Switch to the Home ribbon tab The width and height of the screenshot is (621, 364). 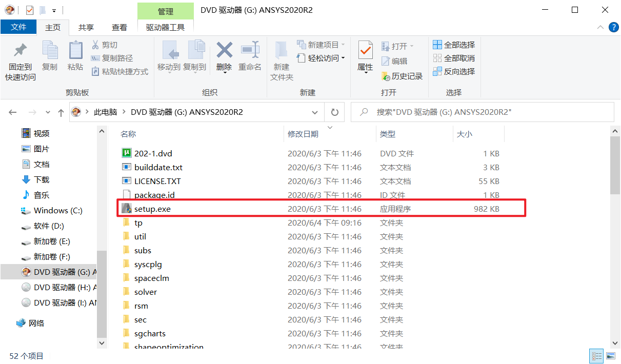pyautogui.click(x=53, y=27)
